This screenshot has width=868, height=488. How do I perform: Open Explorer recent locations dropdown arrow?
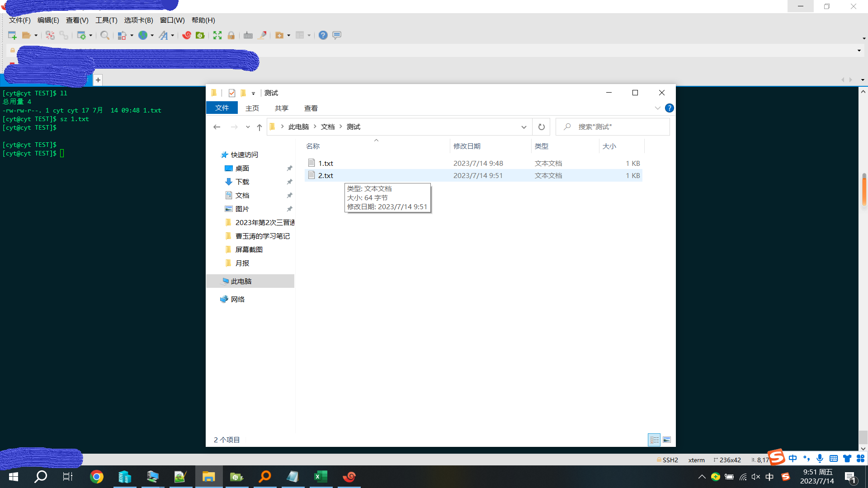(248, 127)
